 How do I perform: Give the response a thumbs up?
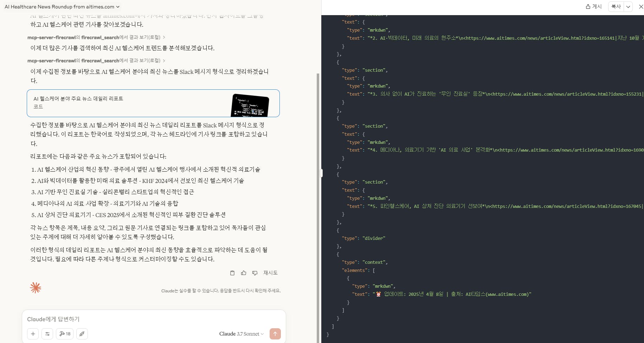pos(244,273)
